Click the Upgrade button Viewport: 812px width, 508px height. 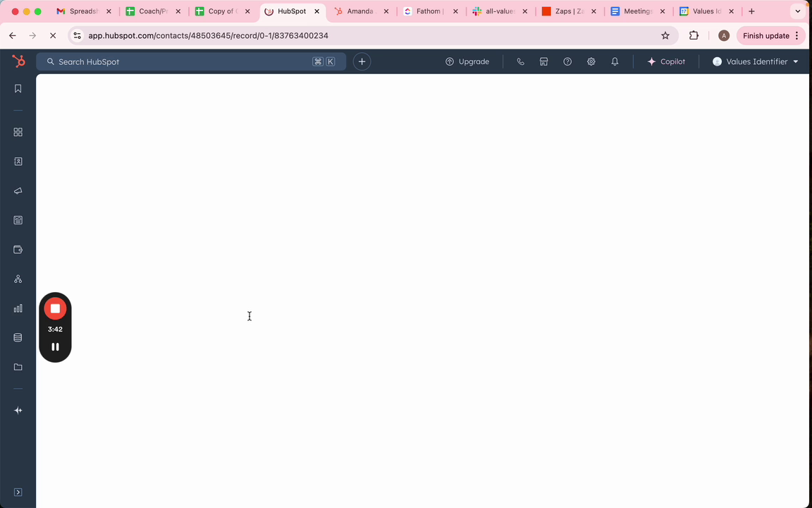(x=467, y=61)
